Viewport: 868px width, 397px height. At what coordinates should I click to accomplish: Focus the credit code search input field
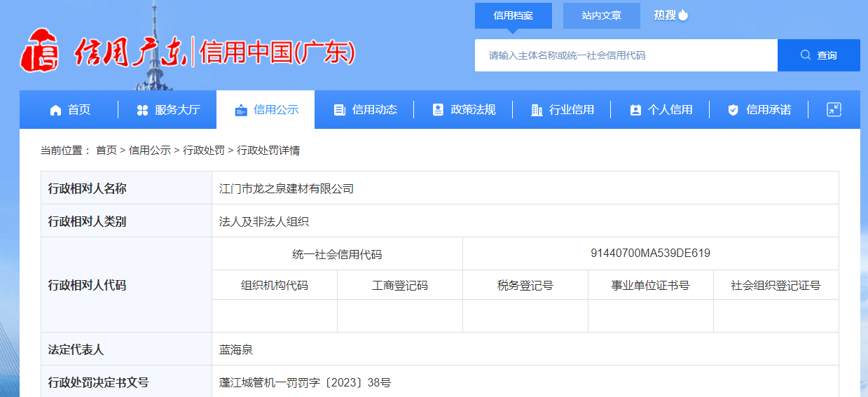pyautogui.click(x=626, y=55)
